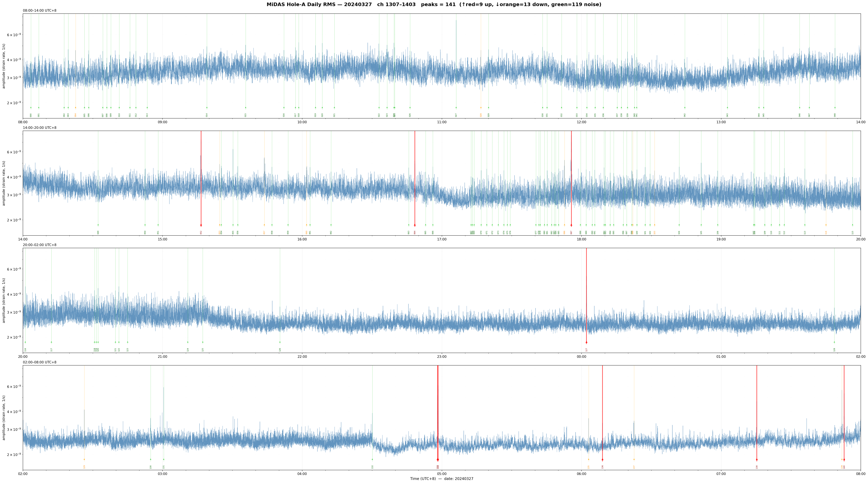Screen dimensions: 868x483
Task: Click the green noise marker labeled 128
Action: [834, 342]
